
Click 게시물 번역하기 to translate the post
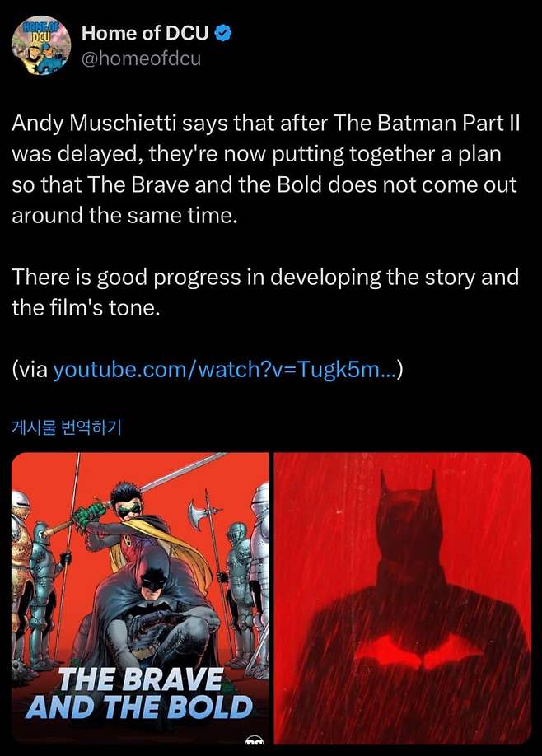point(66,427)
